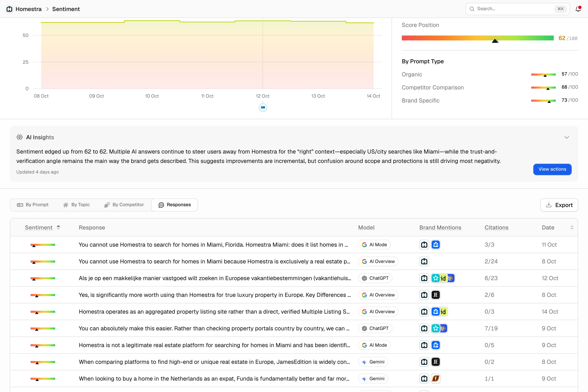Open the response 'Homestra is not a legitimate real estate'
This screenshot has height=392, width=588.
click(214, 345)
